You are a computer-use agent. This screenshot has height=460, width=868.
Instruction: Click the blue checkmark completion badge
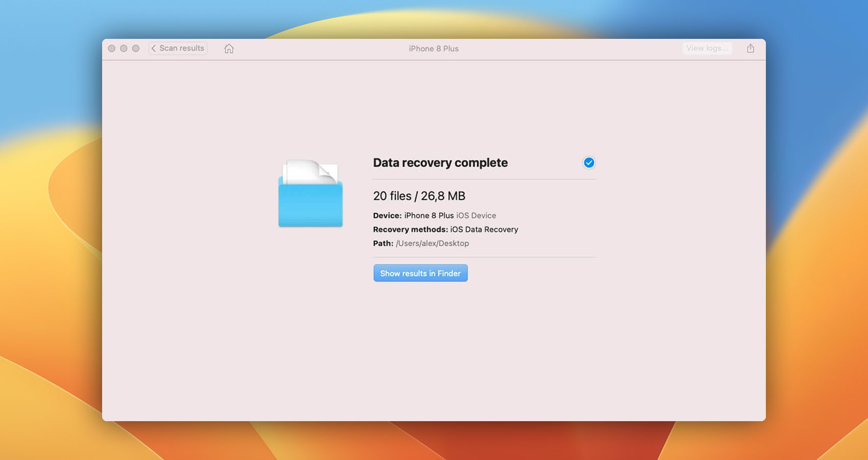coord(589,163)
